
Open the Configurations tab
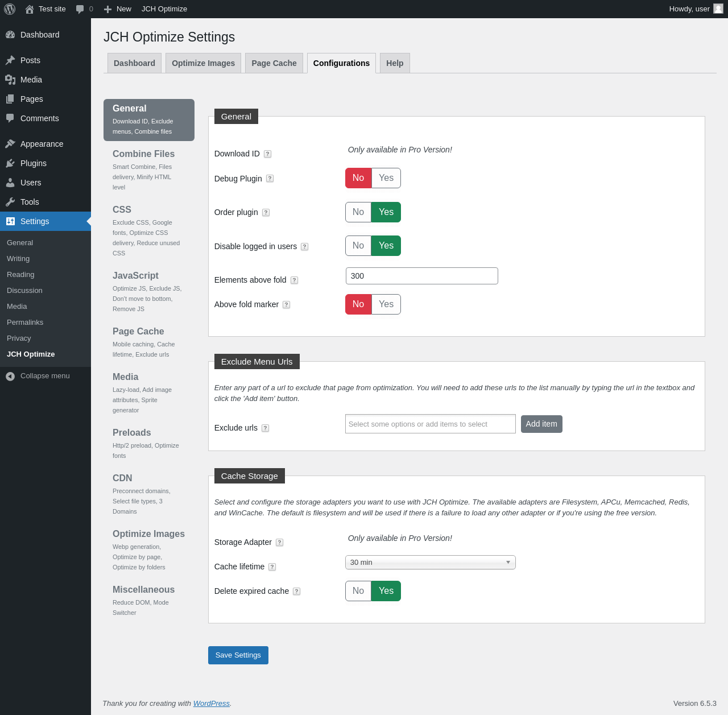coord(341,63)
